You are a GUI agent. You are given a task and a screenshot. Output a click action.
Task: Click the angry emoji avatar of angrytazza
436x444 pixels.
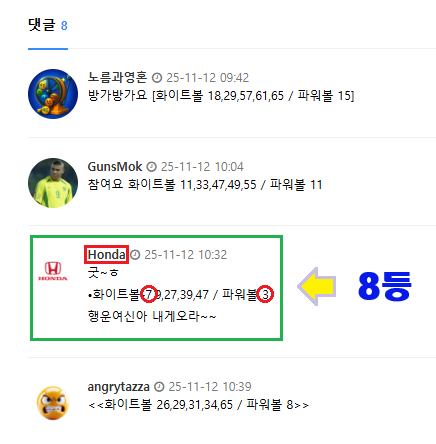[x=53, y=403]
